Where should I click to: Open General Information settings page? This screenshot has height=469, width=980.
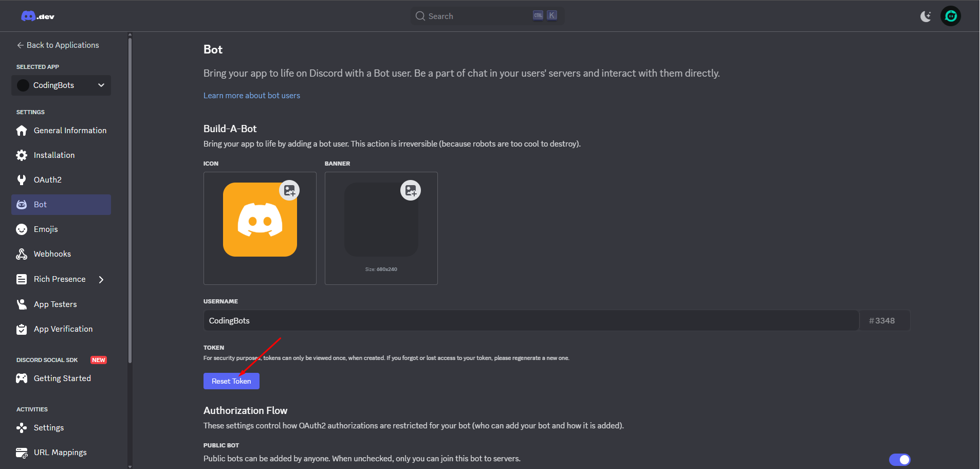click(61, 131)
